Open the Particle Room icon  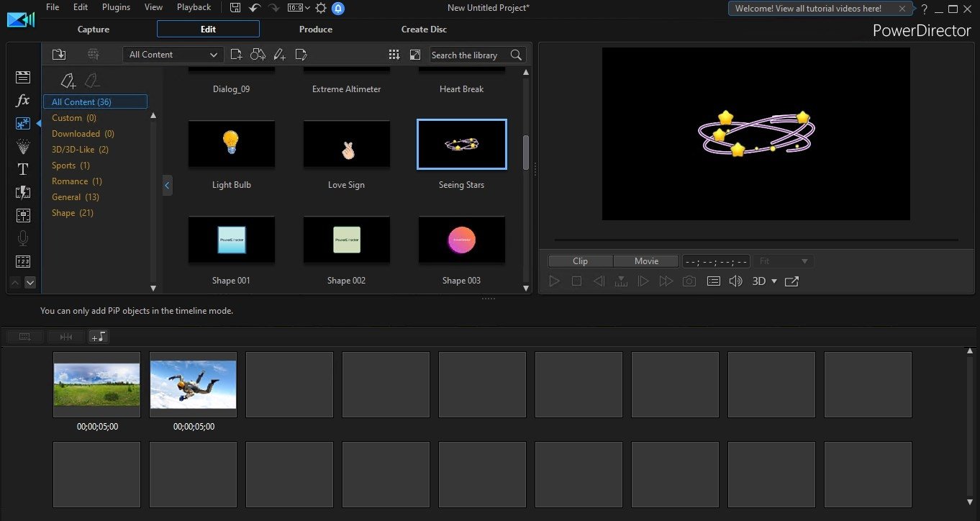coord(23,146)
